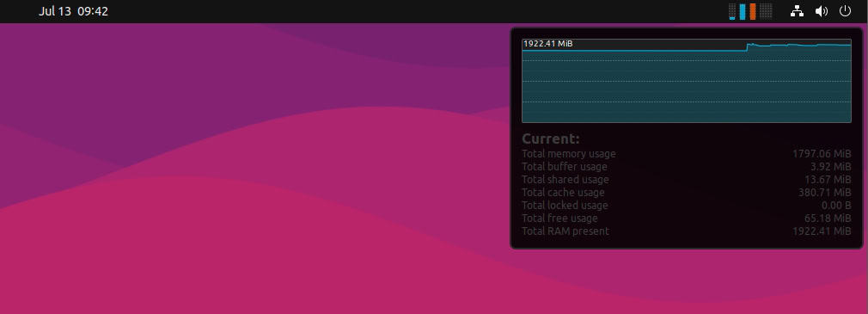
Task: Open the power menu icon
Action: click(x=845, y=11)
